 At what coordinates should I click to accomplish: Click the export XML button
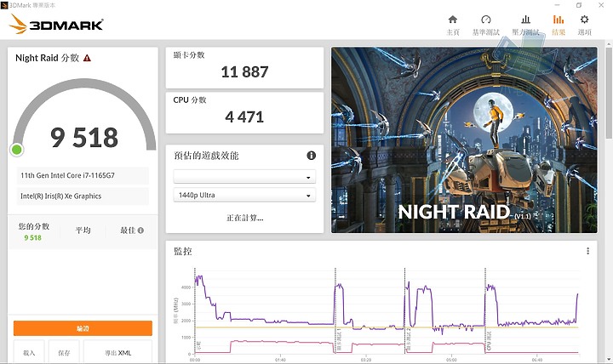(x=118, y=353)
